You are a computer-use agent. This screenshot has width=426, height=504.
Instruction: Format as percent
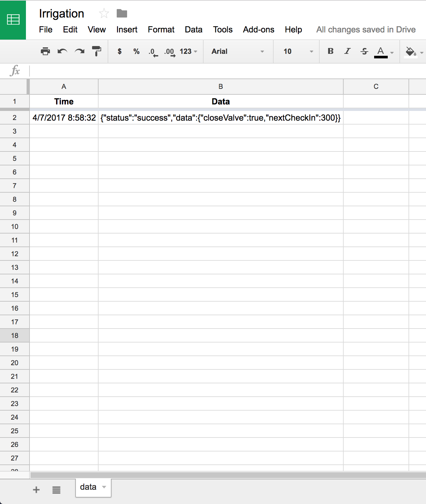tap(136, 51)
